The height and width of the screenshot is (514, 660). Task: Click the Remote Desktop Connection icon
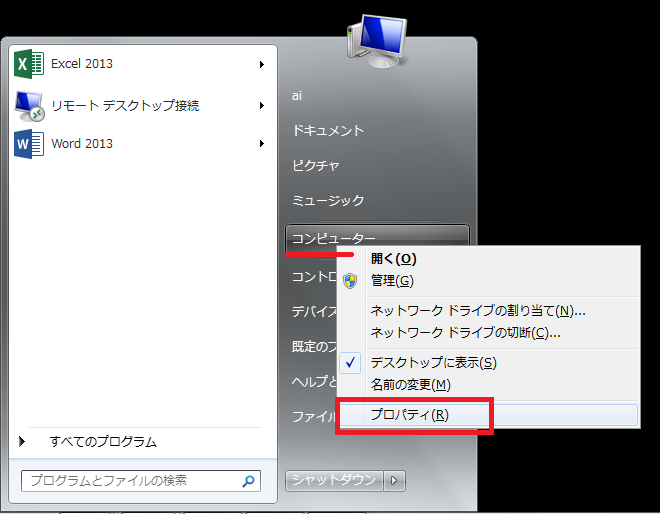(x=28, y=105)
